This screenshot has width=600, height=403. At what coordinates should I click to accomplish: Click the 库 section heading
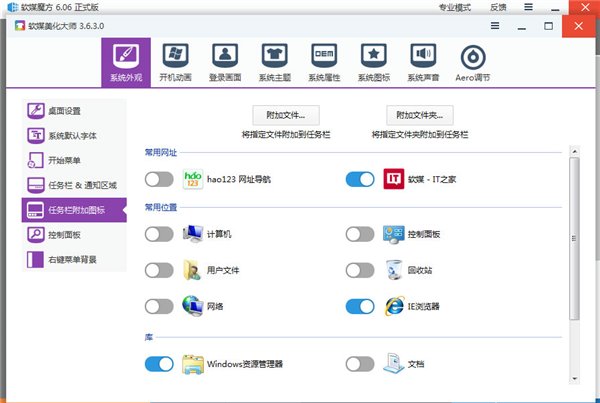(149, 337)
